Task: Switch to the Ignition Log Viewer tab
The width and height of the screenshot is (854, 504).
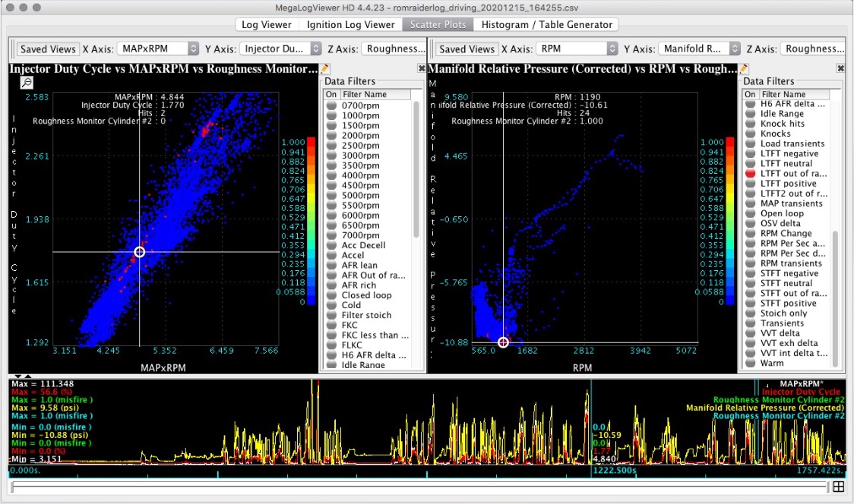Action: click(350, 24)
